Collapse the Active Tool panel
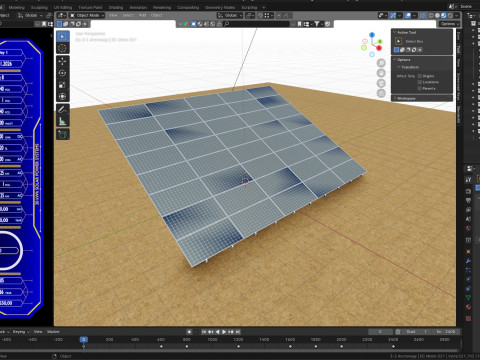Image resolution: width=480 pixels, height=360 pixels. (395, 32)
